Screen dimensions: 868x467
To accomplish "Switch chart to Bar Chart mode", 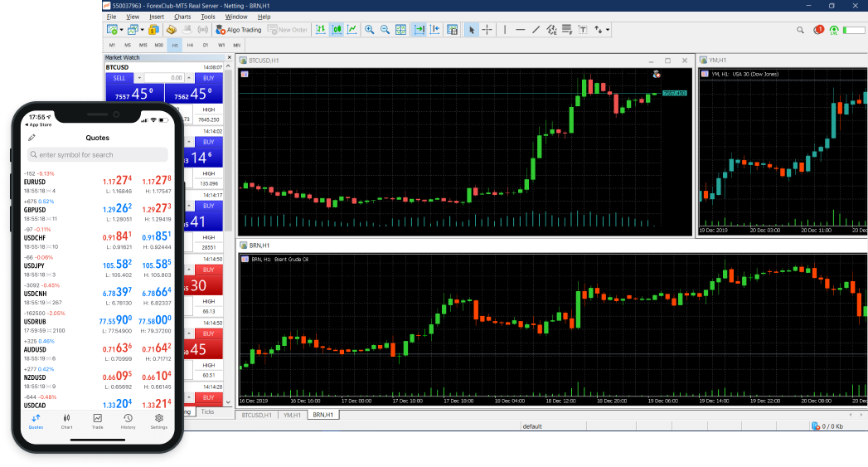I will tap(321, 30).
